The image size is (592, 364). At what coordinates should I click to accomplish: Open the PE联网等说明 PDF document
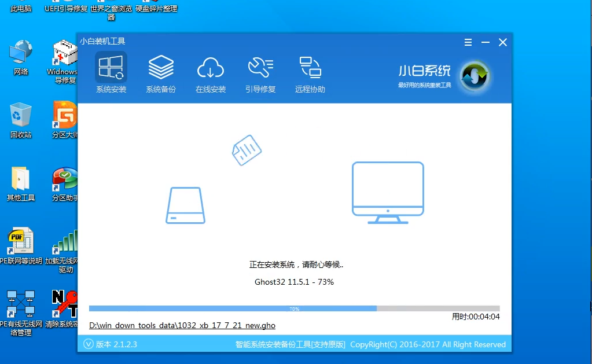pyautogui.click(x=21, y=246)
